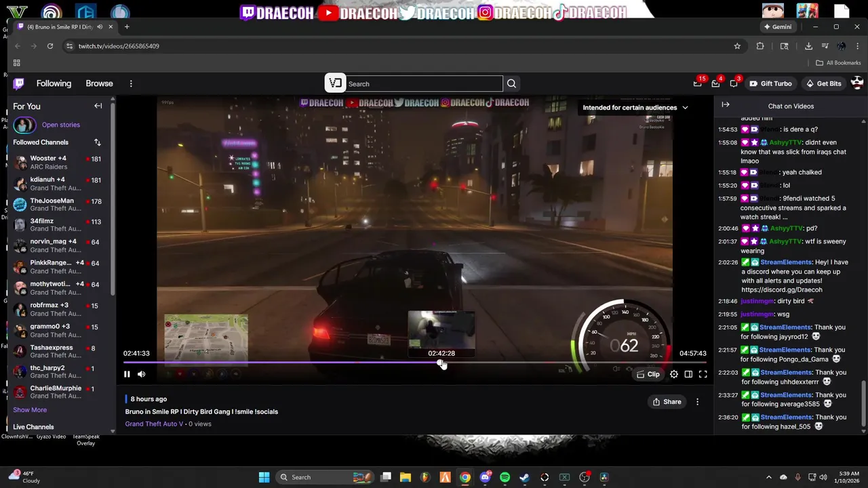Screen dimensions: 868x488
Task: Show hidden system tray icons
Action: [768, 477]
